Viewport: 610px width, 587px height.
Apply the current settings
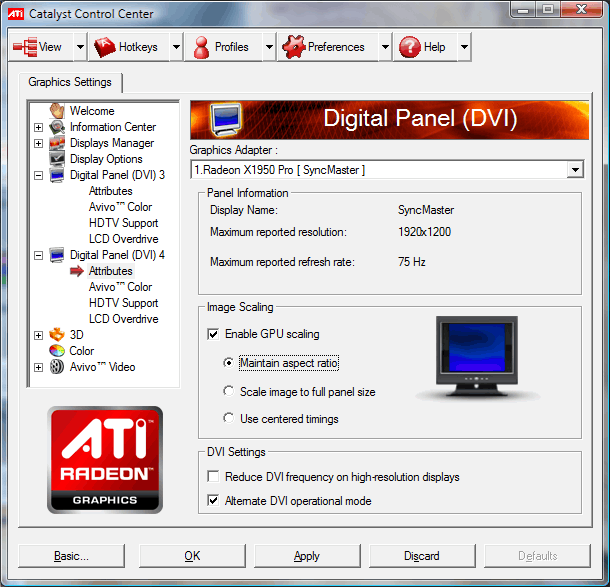pos(307,556)
